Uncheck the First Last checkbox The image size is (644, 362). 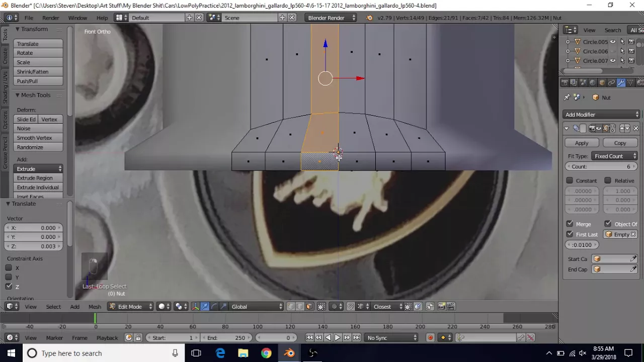570,234
